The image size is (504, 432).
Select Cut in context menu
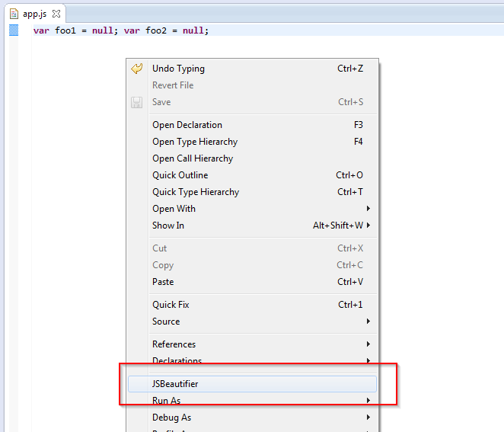252,248
